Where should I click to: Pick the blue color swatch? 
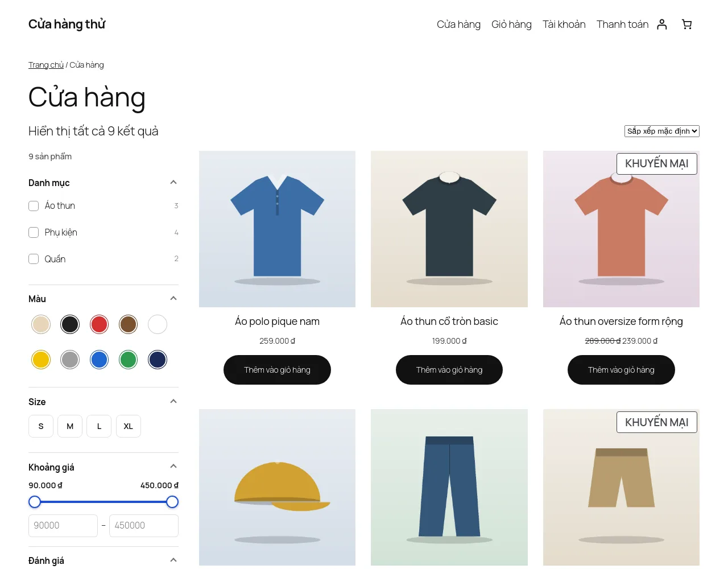pyautogui.click(x=100, y=360)
